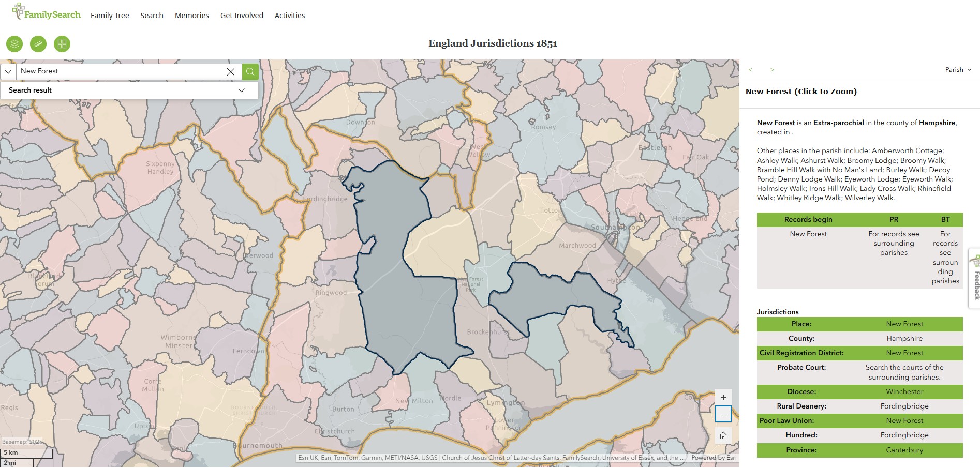Return map to home extent
Screen dimensions: 980x468
click(723, 435)
